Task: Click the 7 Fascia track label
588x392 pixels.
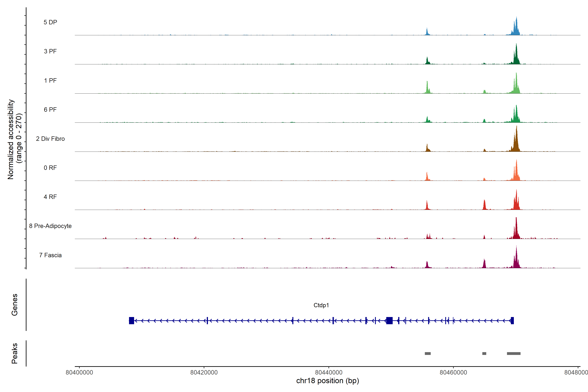Action: tap(50, 255)
